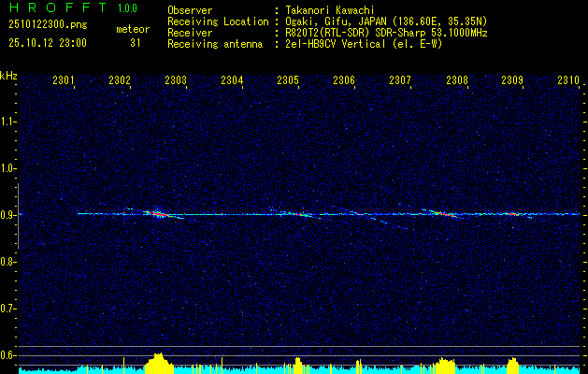588x374 pixels.
Task: Click the 2307 time marker
Action: click(x=400, y=79)
